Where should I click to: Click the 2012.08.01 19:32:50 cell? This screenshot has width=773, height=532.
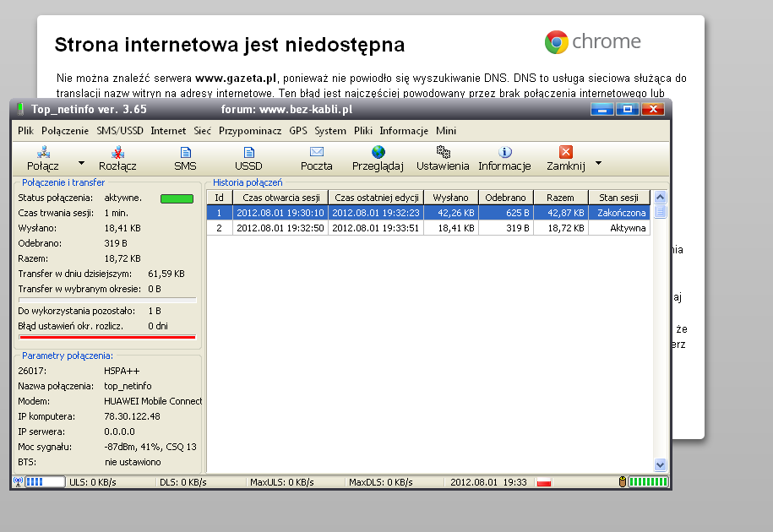[280, 228]
